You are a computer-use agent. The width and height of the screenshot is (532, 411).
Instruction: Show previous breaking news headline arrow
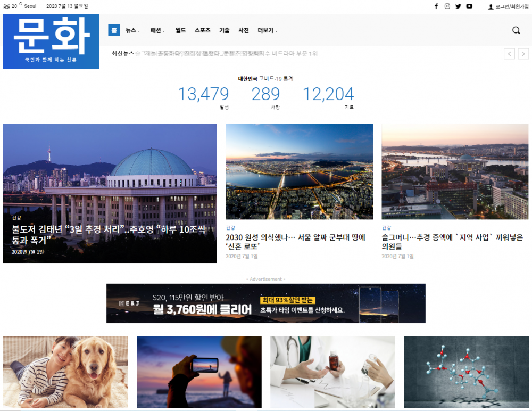click(509, 54)
